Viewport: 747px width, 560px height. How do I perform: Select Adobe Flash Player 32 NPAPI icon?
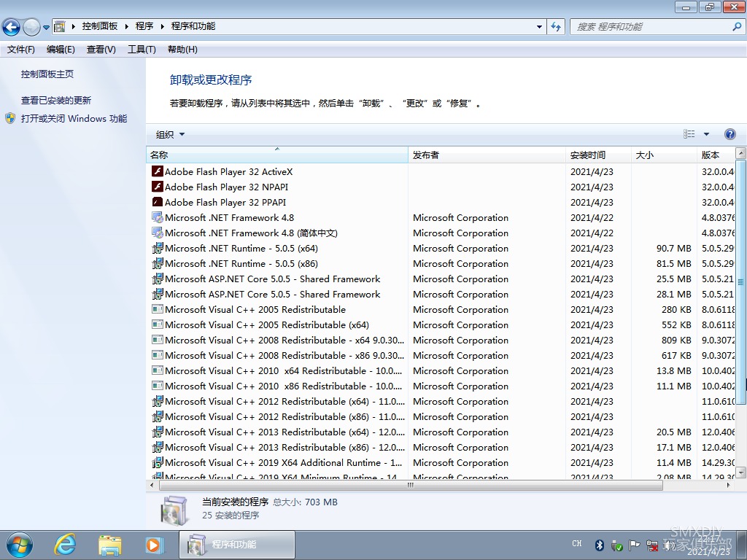pyautogui.click(x=158, y=187)
